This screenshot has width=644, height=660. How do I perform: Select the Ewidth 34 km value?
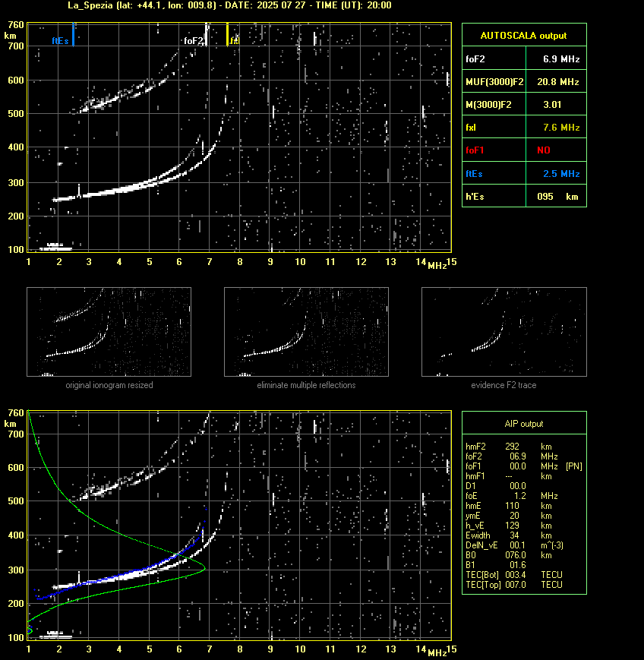(514, 535)
